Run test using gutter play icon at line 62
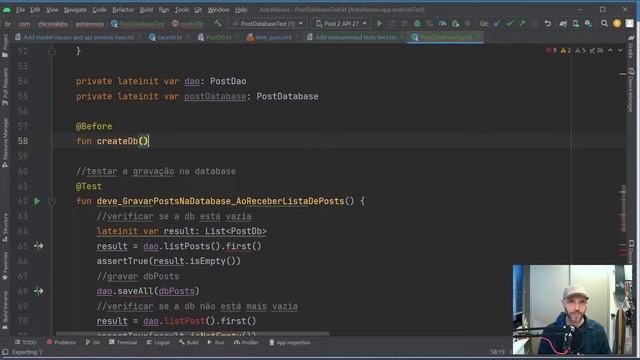Screen dimensions: 640x360 coord(37,201)
